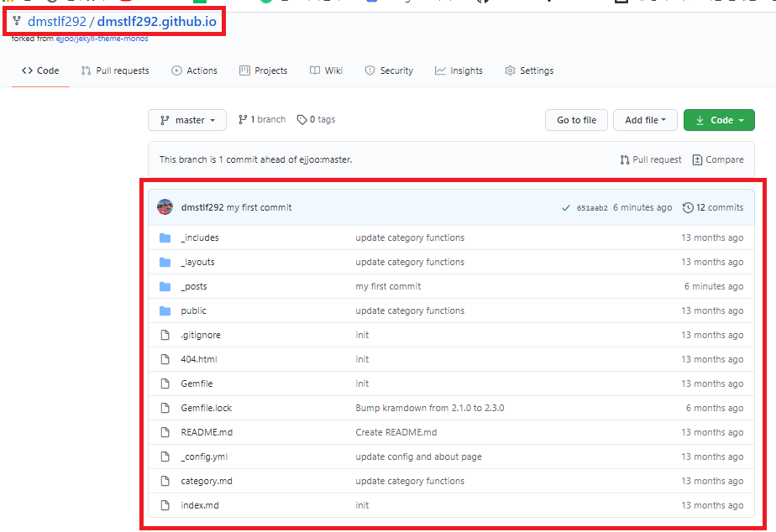Click the .gitignore file icon
Viewport: 776px width, 532px height.
pos(165,335)
